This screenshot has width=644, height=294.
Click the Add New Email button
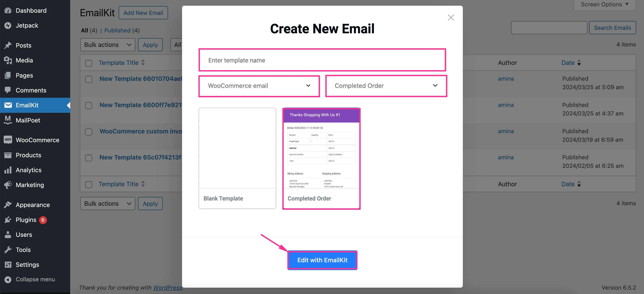click(x=143, y=12)
